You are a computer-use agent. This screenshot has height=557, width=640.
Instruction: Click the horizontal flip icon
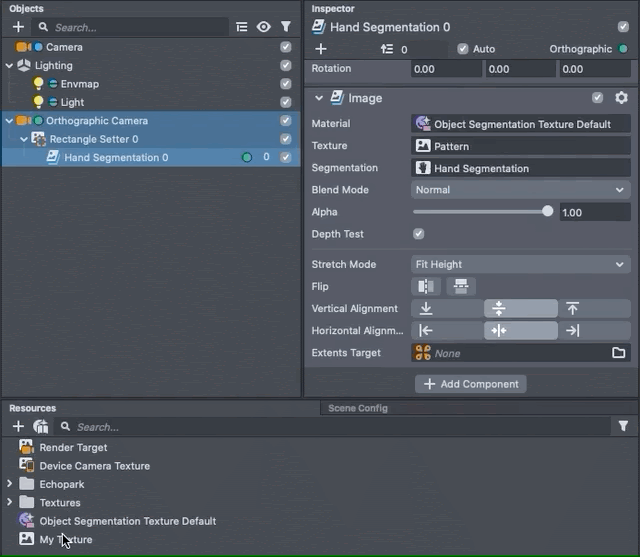tap(427, 287)
